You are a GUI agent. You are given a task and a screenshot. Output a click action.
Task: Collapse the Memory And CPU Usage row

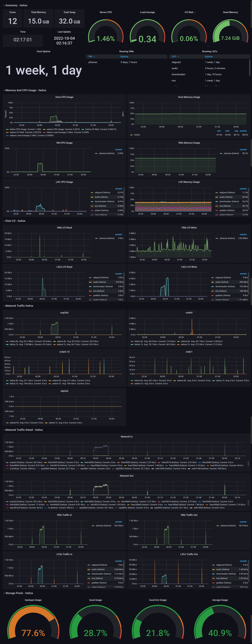(24, 90)
